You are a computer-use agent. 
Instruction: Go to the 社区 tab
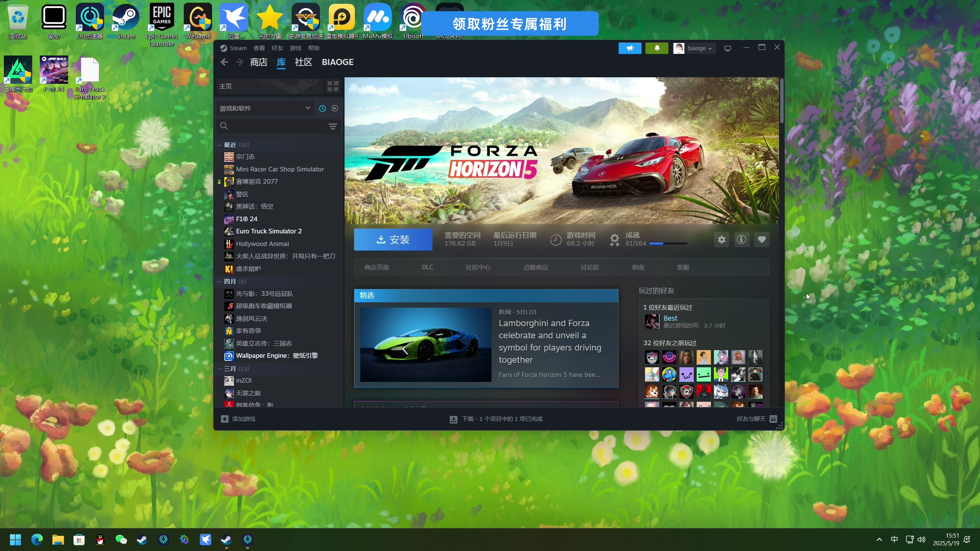[304, 62]
